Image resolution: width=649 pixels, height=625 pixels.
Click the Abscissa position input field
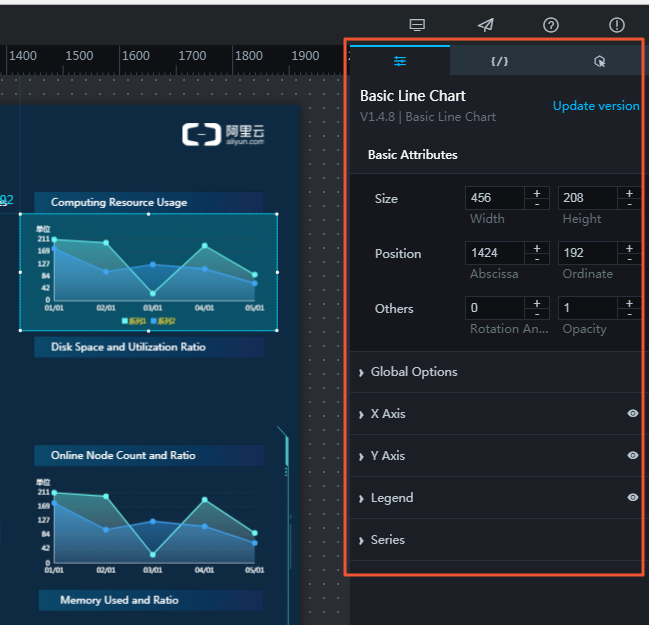494,253
